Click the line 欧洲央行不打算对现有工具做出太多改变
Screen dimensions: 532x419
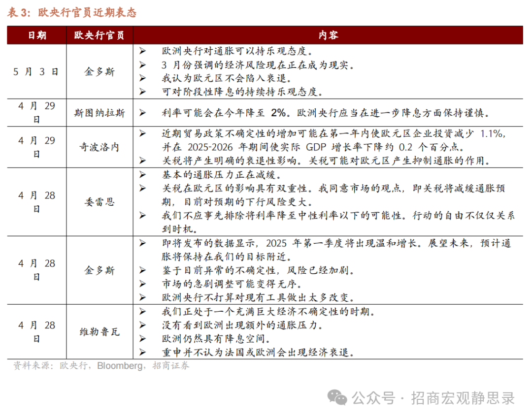coord(258,298)
